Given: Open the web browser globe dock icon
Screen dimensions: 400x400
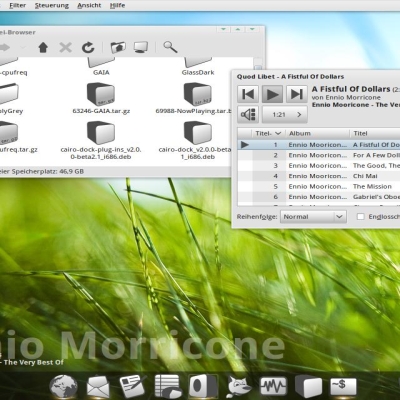Looking at the screenshot, I should pos(63,387).
